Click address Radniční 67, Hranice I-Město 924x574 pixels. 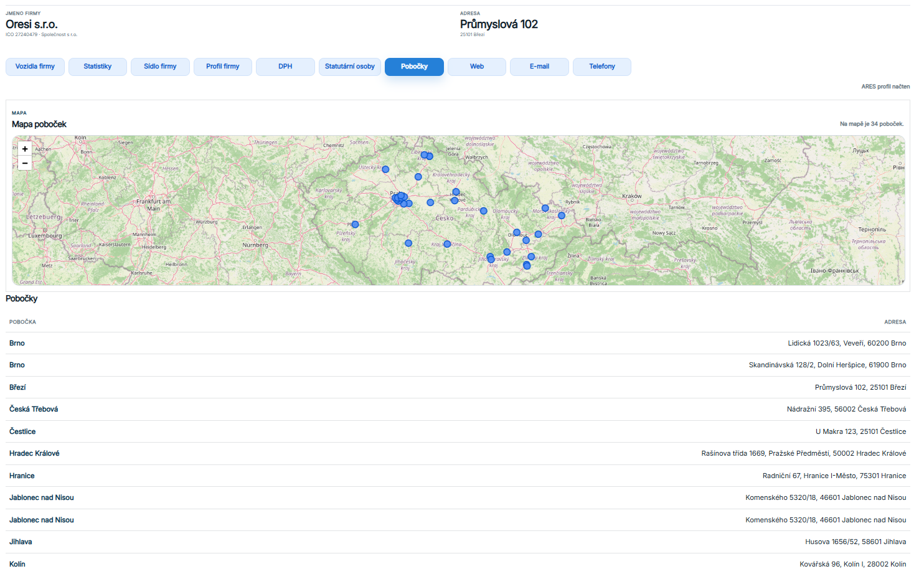834,476
